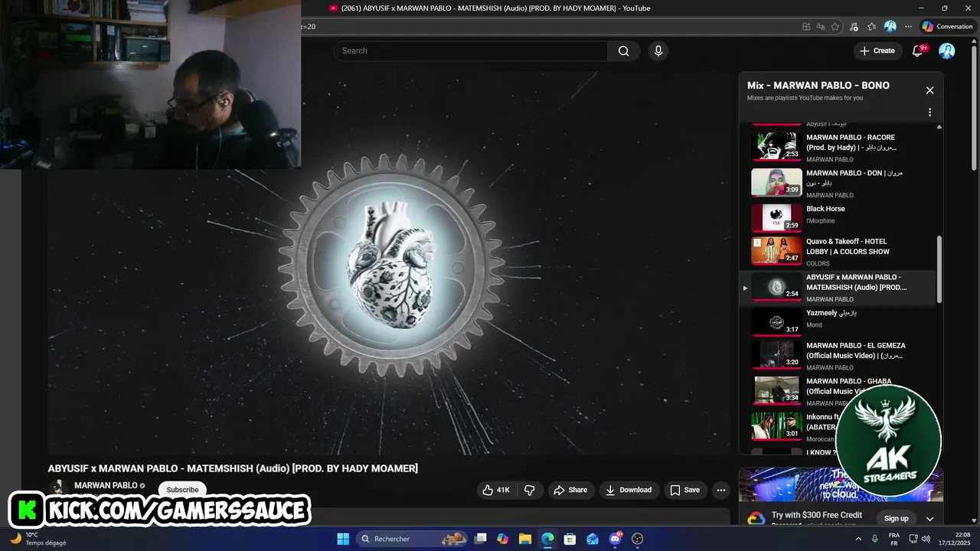Click Create button in YouTube header

pos(877,51)
